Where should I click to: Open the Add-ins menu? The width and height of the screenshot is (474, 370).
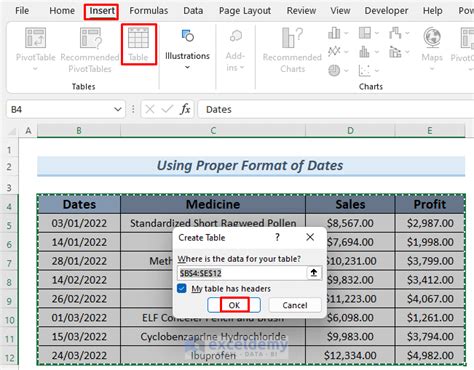[235, 50]
